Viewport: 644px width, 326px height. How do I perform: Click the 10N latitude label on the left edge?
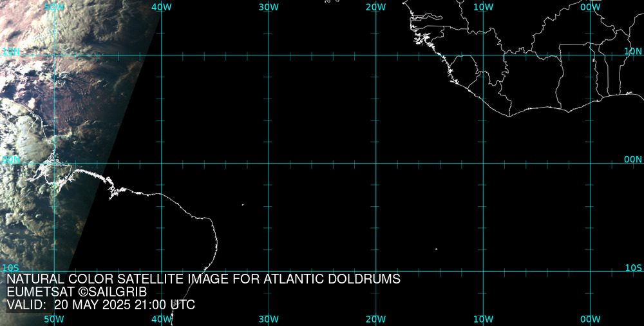click(x=11, y=52)
